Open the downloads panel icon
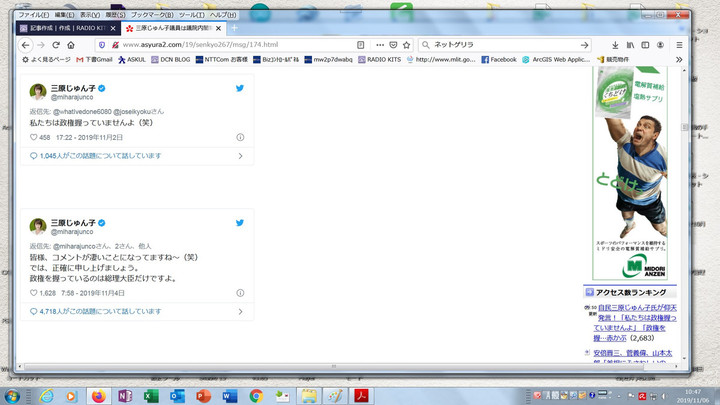The image size is (720, 405). coord(615,45)
